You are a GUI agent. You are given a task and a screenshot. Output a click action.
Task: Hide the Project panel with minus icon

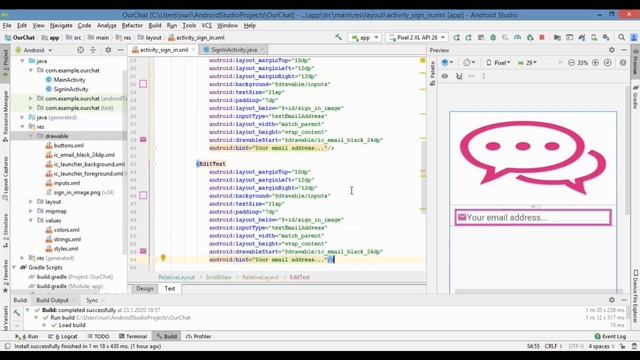120,50
